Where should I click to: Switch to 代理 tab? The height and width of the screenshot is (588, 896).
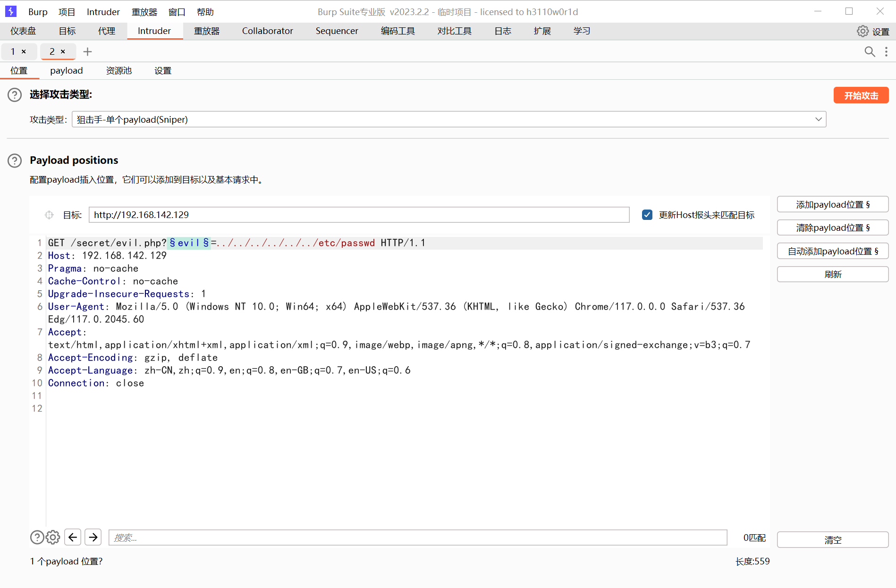(107, 31)
